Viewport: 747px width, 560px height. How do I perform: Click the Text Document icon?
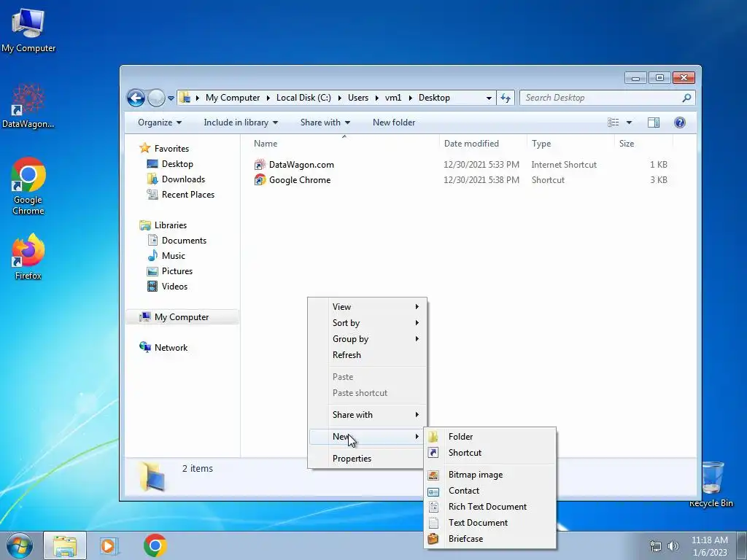tap(433, 523)
